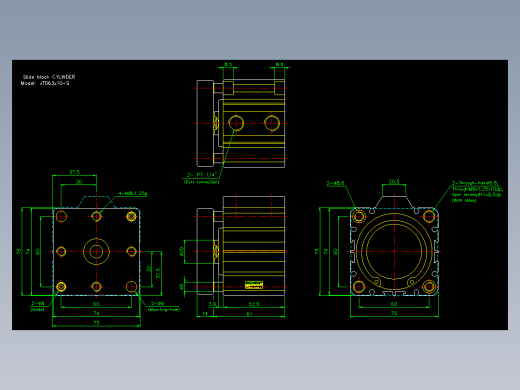
Task: Pick the '2-ø8.8' hole callout
Action: tap(335, 183)
